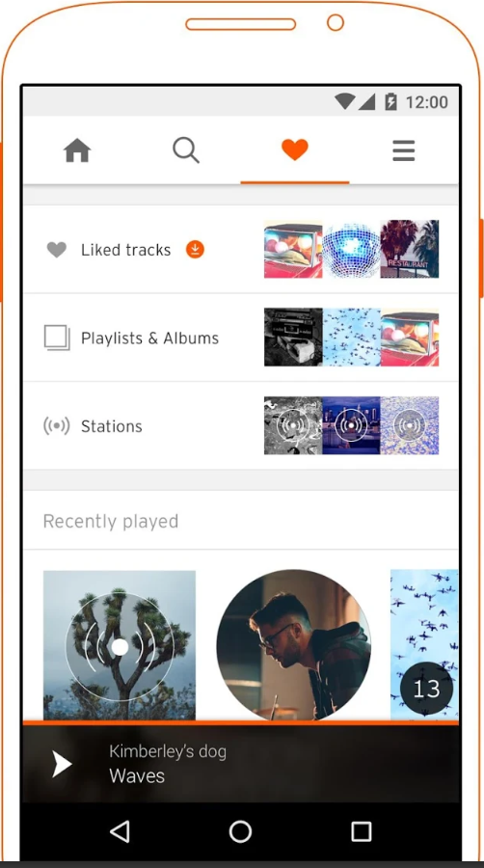Viewport: 484px width, 868px height.
Task: Open Playlists & Albums
Action: coord(241,338)
